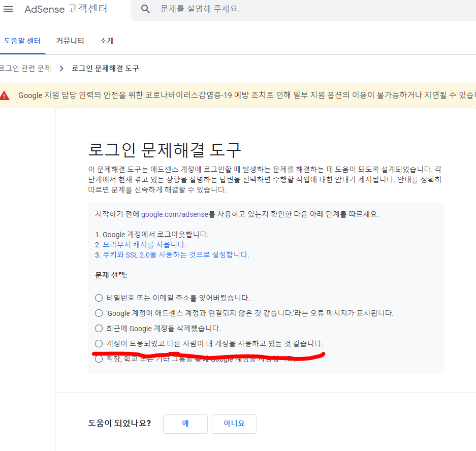Image resolution: width=476 pixels, height=451 pixels.
Task: Click the '도움이 되었나요?' text
Action: [x=119, y=424]
